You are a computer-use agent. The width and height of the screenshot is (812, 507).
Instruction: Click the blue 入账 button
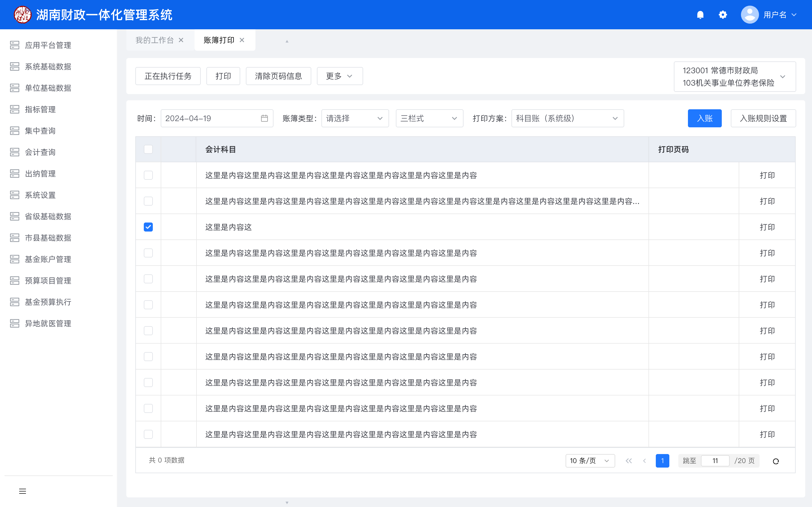pyautogui.click(x=704, y=118)
